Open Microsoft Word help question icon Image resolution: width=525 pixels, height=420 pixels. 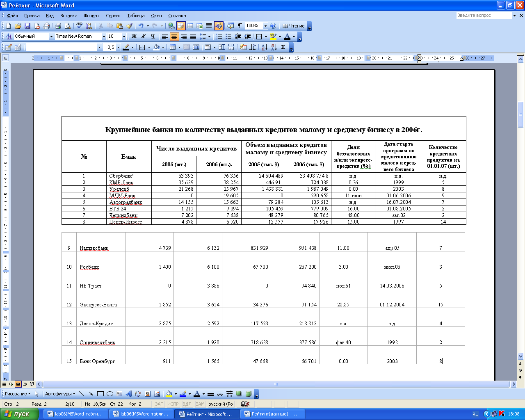click(273, 26)
